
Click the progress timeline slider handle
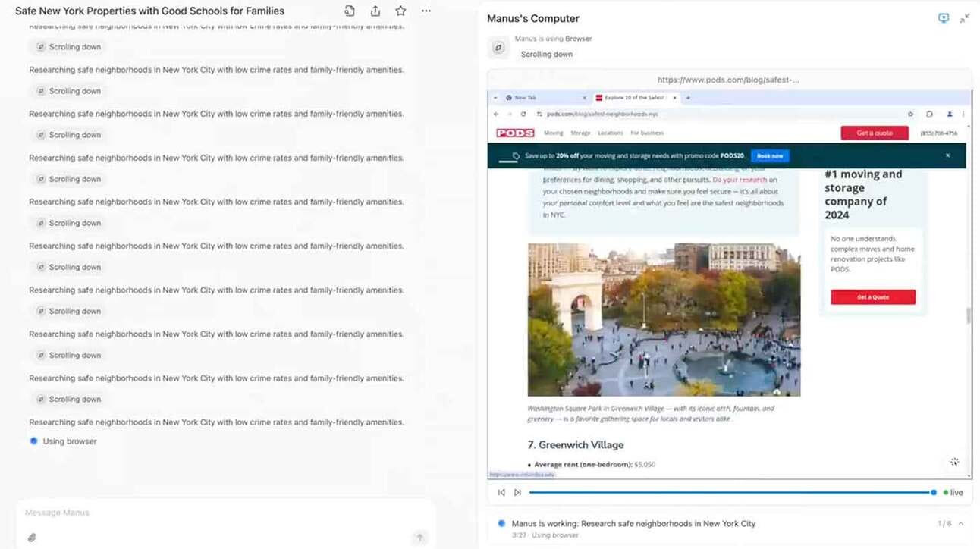pyautogui.click(x=934, y=492)
